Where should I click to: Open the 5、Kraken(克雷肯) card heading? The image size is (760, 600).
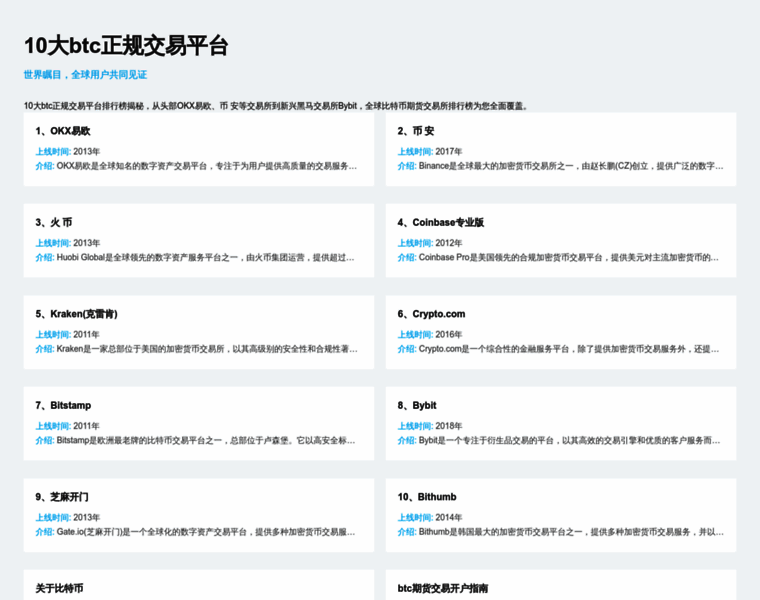pos(76,314)
